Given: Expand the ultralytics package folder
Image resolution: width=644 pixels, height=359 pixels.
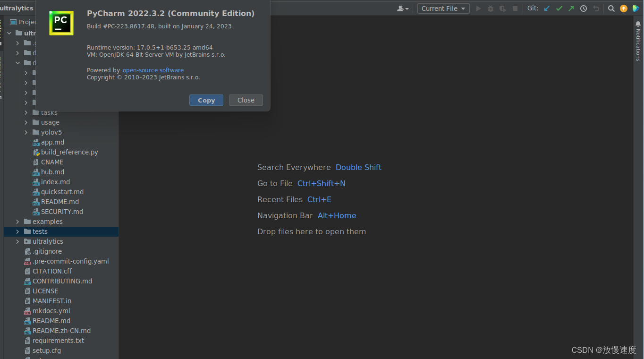Looking at the screenshot, I should pos(18,241).
